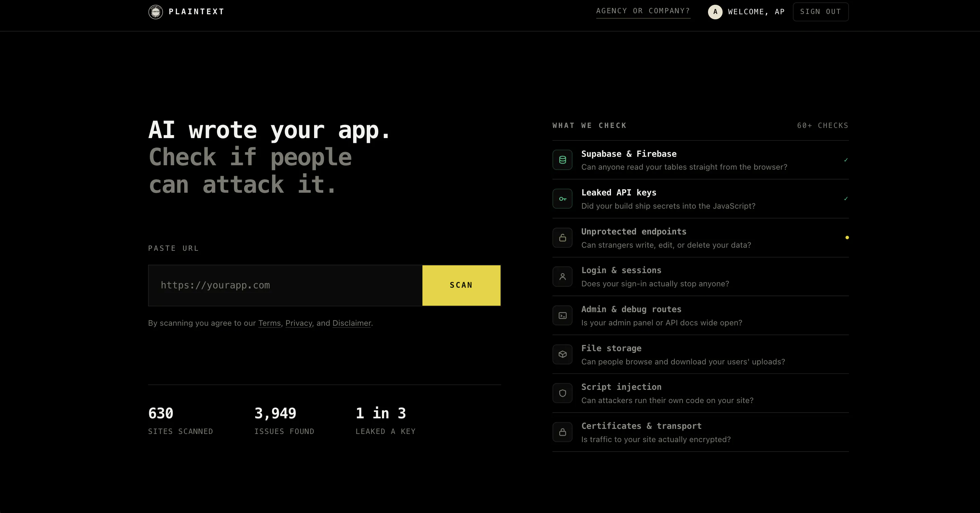
Task: Click the WHAT WE CHECK label
Action: coord(589,126)
